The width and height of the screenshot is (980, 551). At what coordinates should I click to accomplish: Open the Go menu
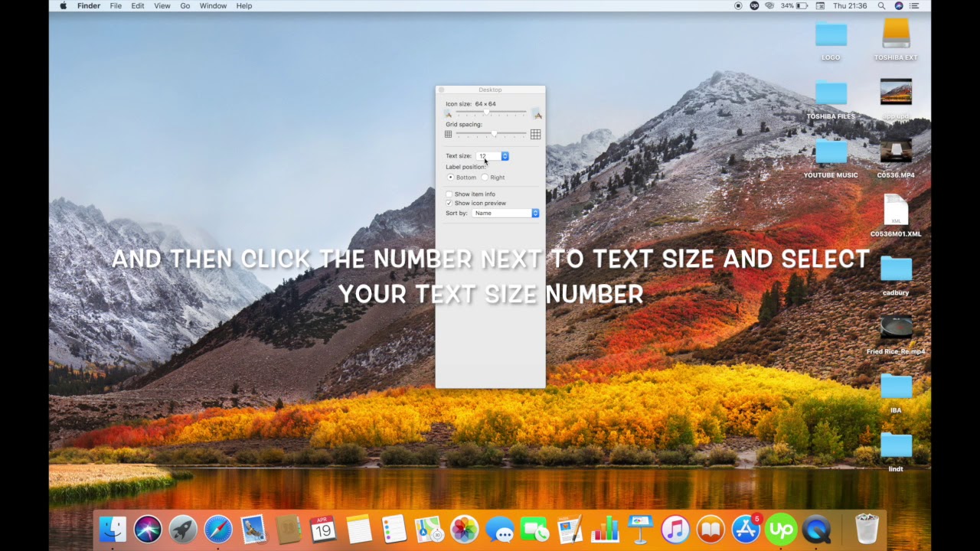coord(185,5)
